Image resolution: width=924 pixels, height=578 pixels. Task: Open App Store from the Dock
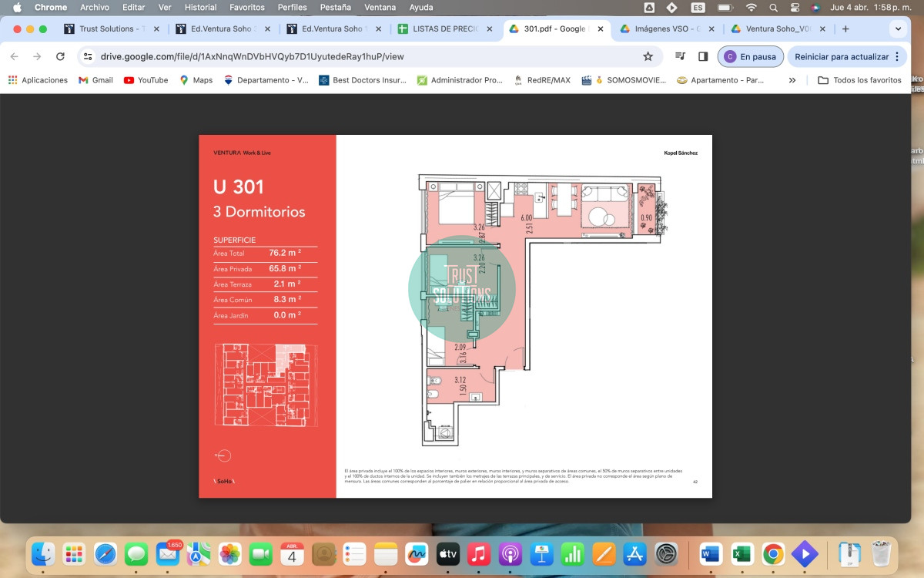634,553
